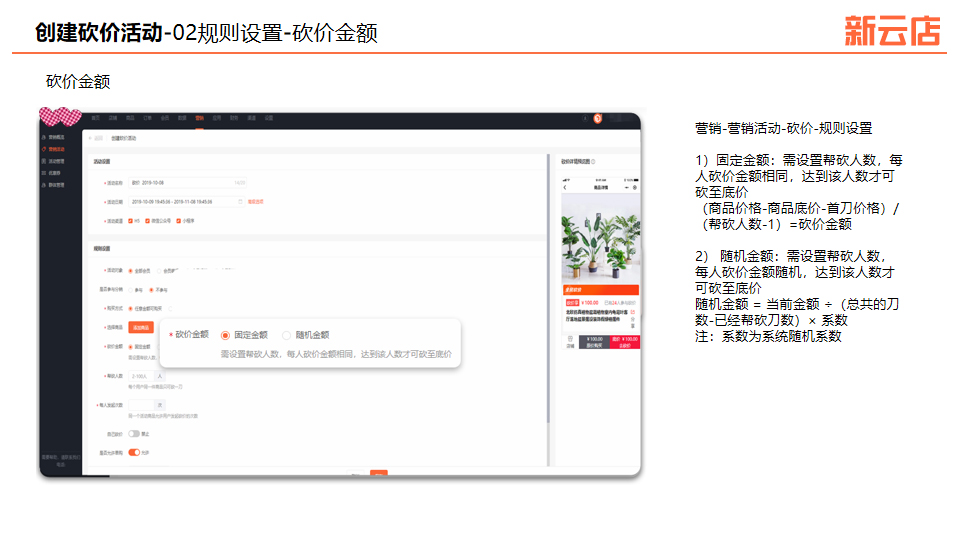Open the calendar icon in date range field
This screenshot has height=540, width=960.
(240, 201)
